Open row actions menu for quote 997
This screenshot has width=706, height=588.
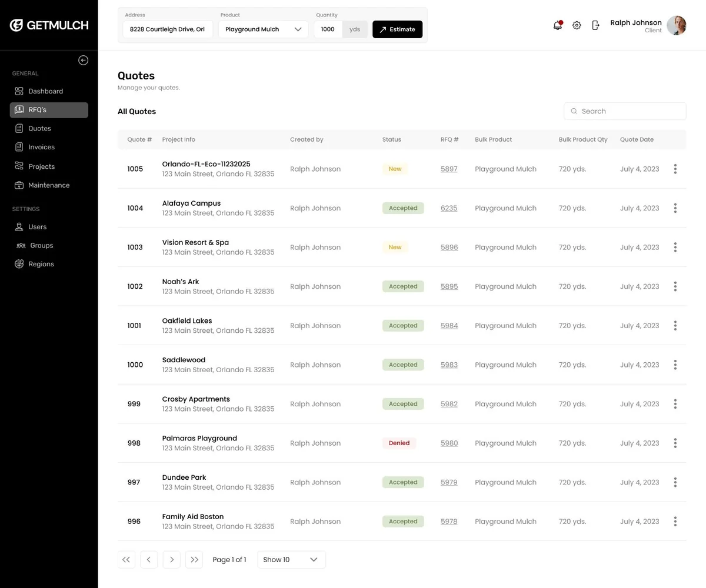click(x=675, y=482)
